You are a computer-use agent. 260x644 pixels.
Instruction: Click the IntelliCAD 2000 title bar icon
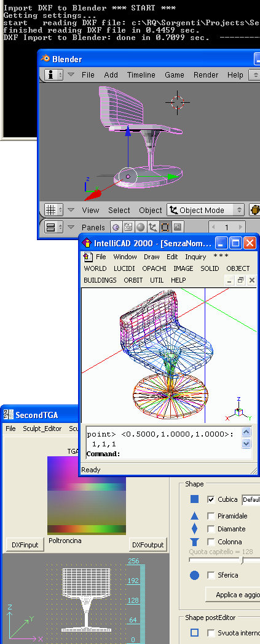point(87,243)
